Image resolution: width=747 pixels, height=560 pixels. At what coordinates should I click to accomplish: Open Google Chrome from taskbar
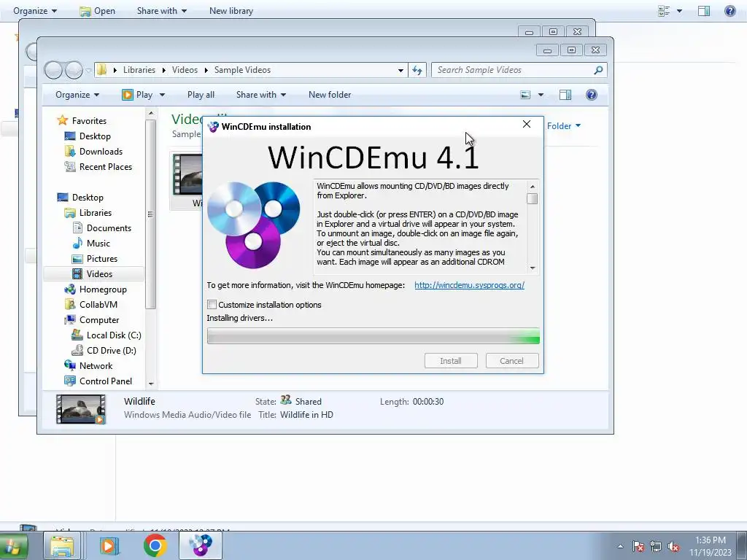(x=155, y=545)
